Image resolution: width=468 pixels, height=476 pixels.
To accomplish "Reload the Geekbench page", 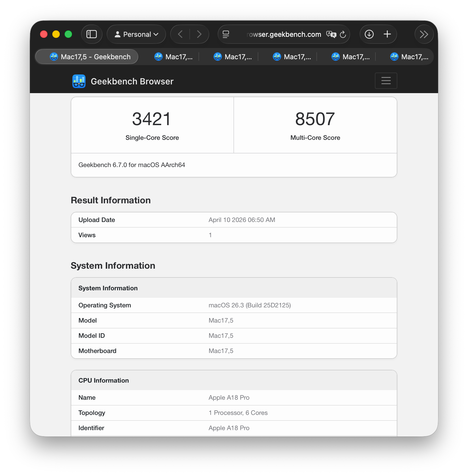I will (x=343, y=34).
